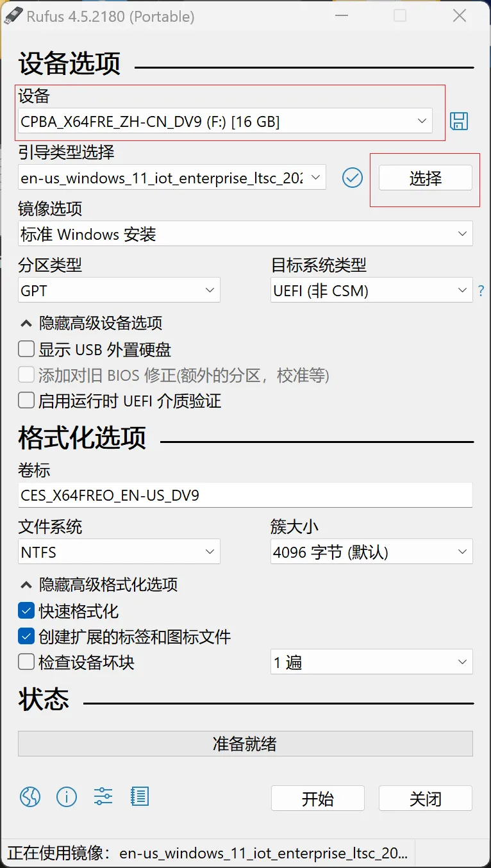491x868 pixels.
Task: Open language selection with the globe icon
Action: click(x=29, y=796)
